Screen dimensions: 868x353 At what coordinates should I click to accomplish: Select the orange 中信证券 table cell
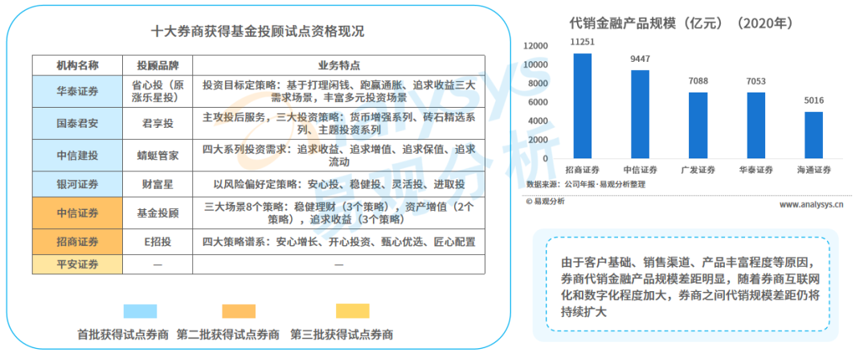77,212
